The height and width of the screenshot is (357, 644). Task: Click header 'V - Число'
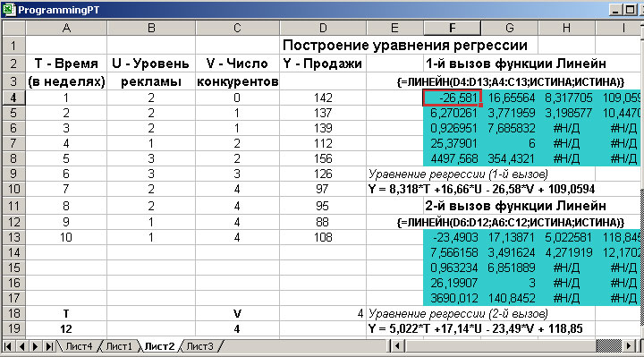(237, 64)
